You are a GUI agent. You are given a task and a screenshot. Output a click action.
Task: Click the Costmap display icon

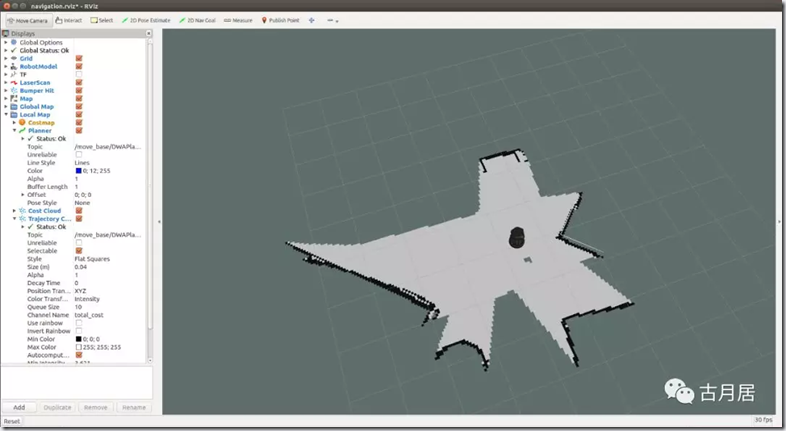(22, 122)
